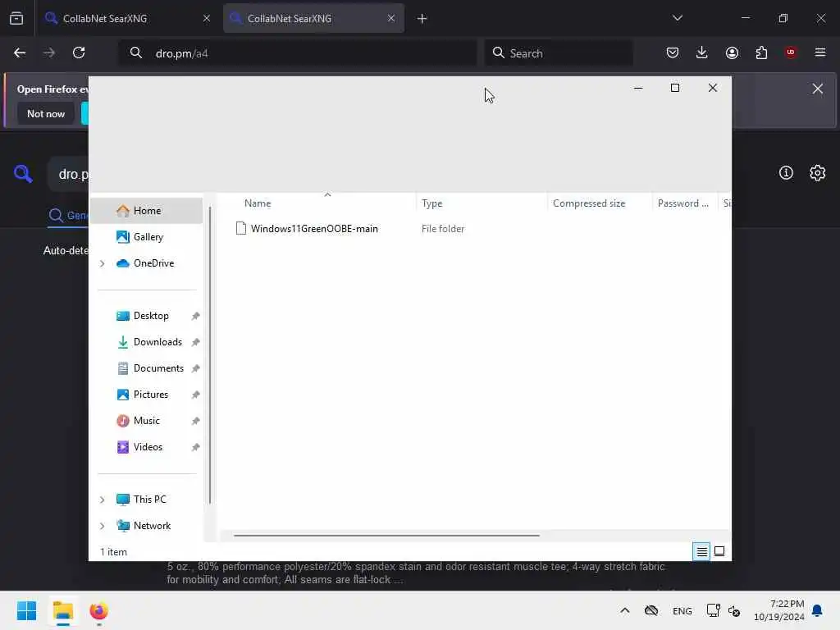Select Network in the navigation pane
Screen dimensions: 840x630
[x=152, y=526]
